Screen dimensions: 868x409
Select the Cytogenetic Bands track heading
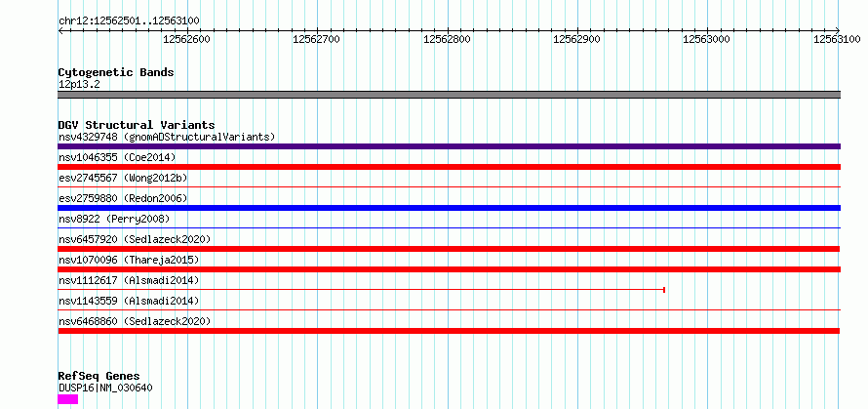116,72
